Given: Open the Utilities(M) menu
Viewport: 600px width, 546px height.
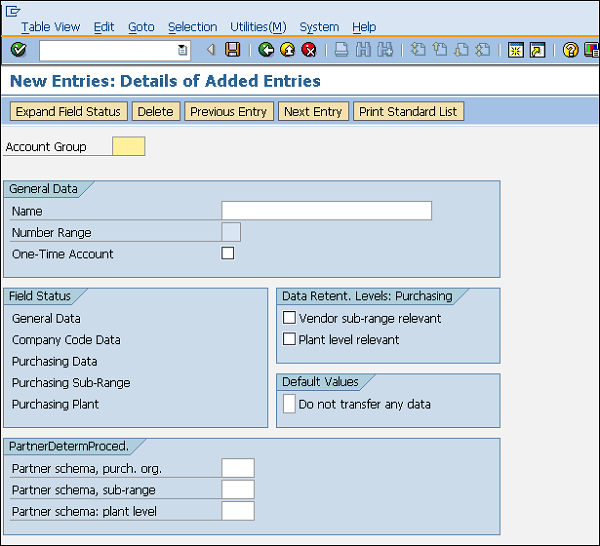Looking at the screenshot, I should coord(258,27).
